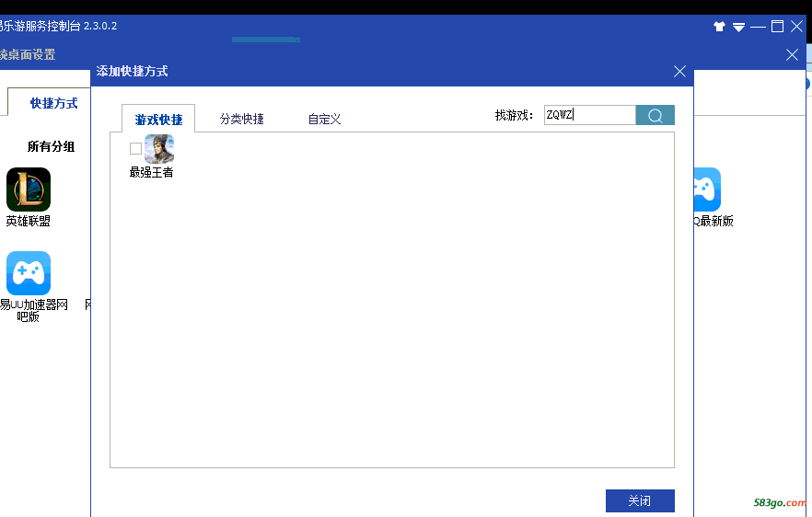Focus the 找游戏 search input field
812x517 pixels.
click(x=589, y=115)
